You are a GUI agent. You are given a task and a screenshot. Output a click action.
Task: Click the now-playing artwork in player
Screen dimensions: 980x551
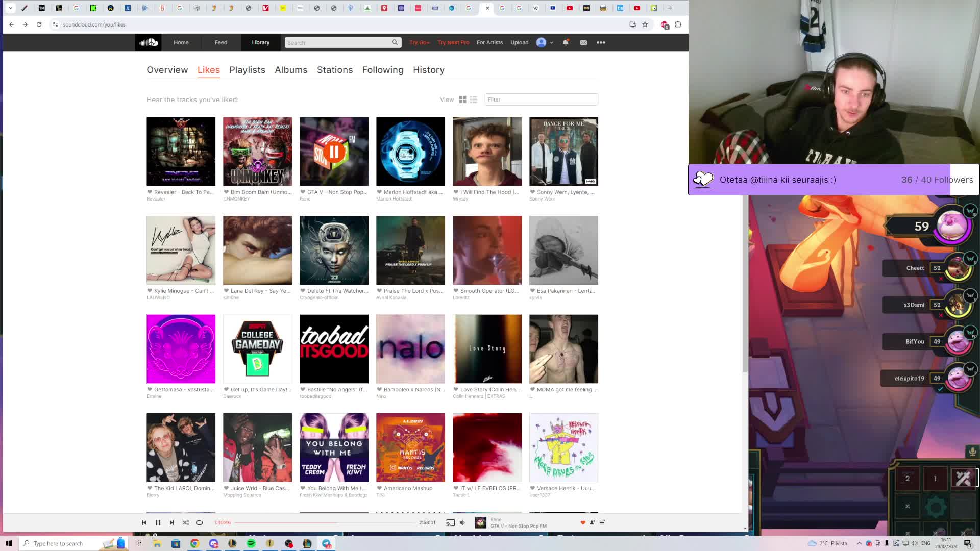480,522
